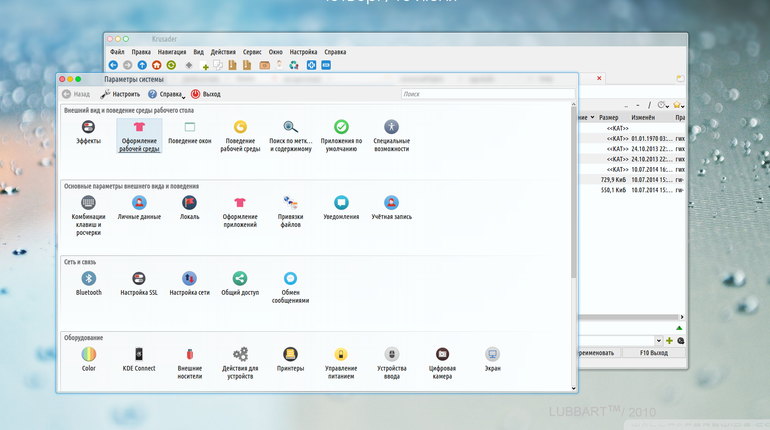Viewport: 770px width, 430px height.
Task: Click Krusader's blue up-directory arrow
Action: (x=142, y=65)
